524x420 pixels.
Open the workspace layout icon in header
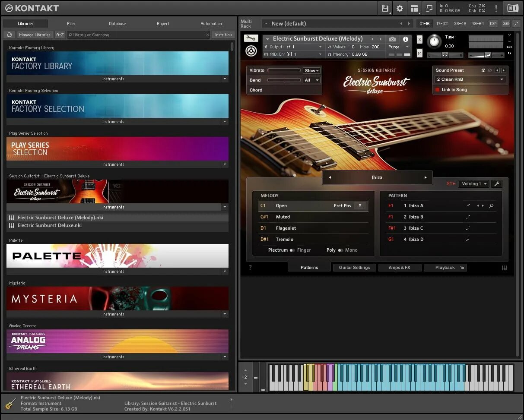414,8
